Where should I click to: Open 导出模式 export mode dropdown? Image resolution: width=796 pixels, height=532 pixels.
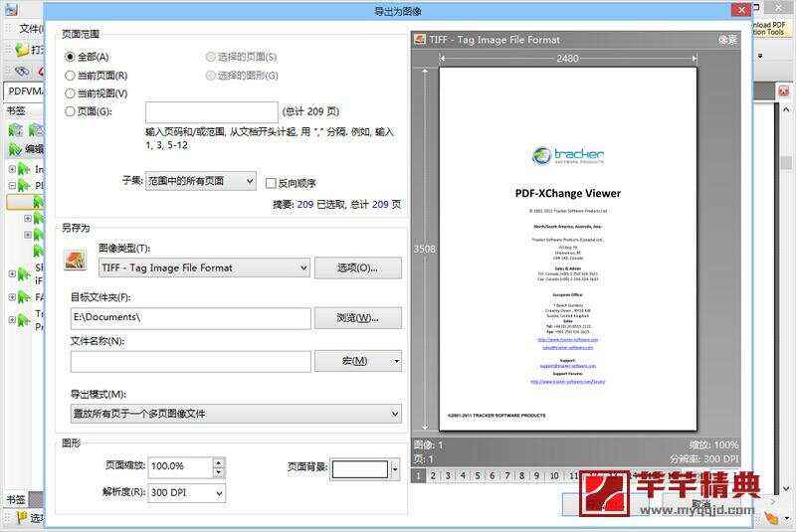point(236,414)
